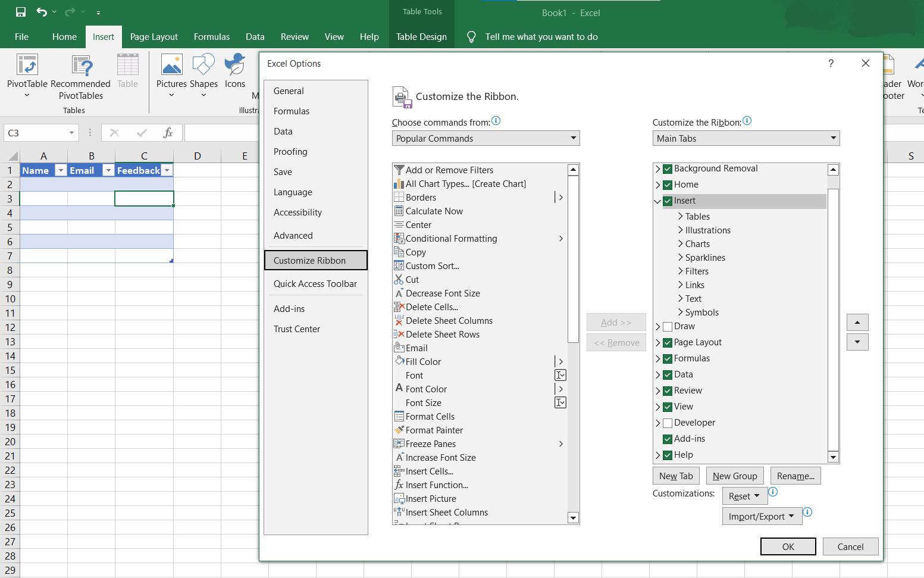
Task: Open the Name Box dropdown
Action: tap(71, 133)
